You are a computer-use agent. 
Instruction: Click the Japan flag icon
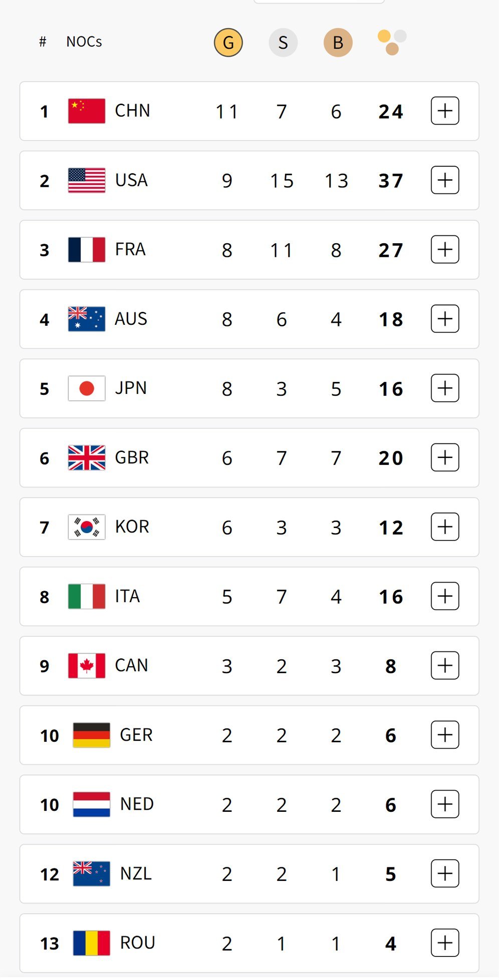click(87, 388)
